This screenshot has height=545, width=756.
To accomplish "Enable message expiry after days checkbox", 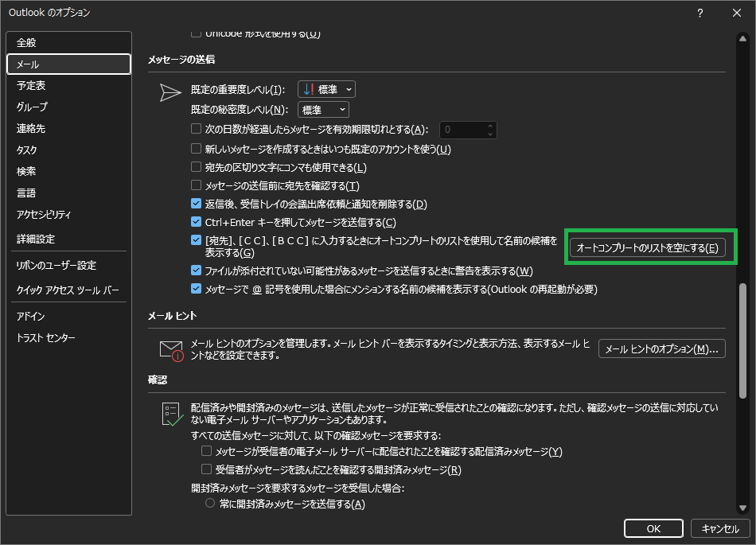I will (196, 129).
